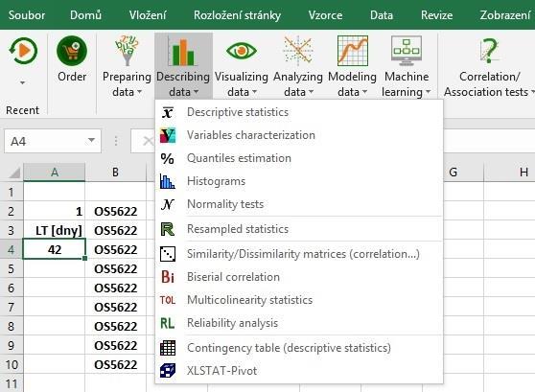Open Preparing data funnel icon
This screenshot has width=535, height=392.
coord(127,51)
